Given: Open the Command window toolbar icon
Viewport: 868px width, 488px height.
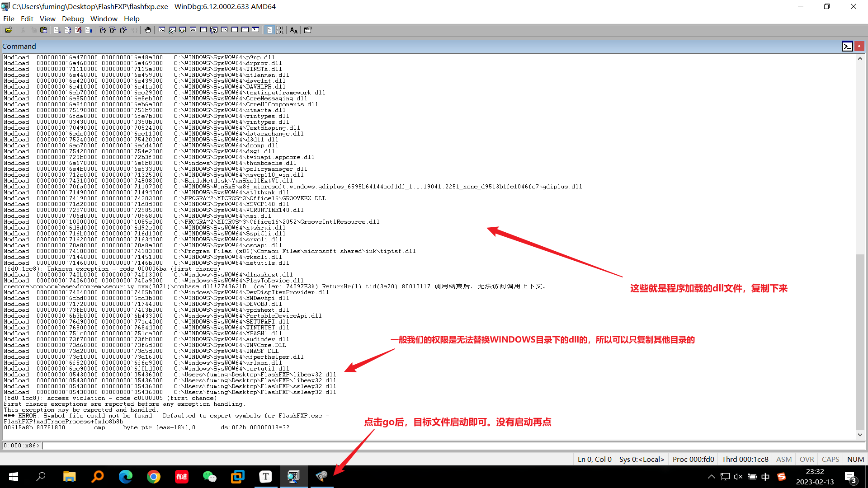Looking at the screenshot, I should (162, 30).
